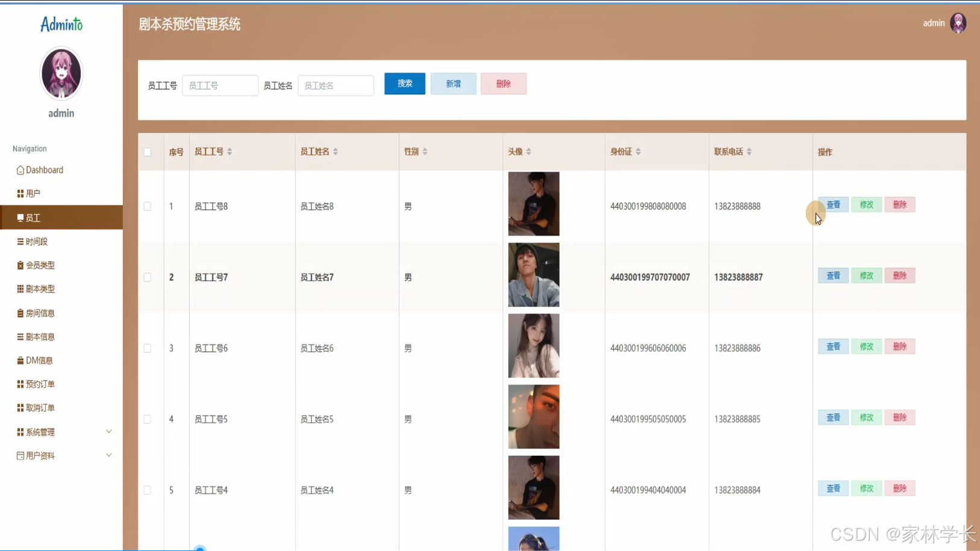
Task: Expand the 系统管理 submenu chevron
Action: click(109, 432)
